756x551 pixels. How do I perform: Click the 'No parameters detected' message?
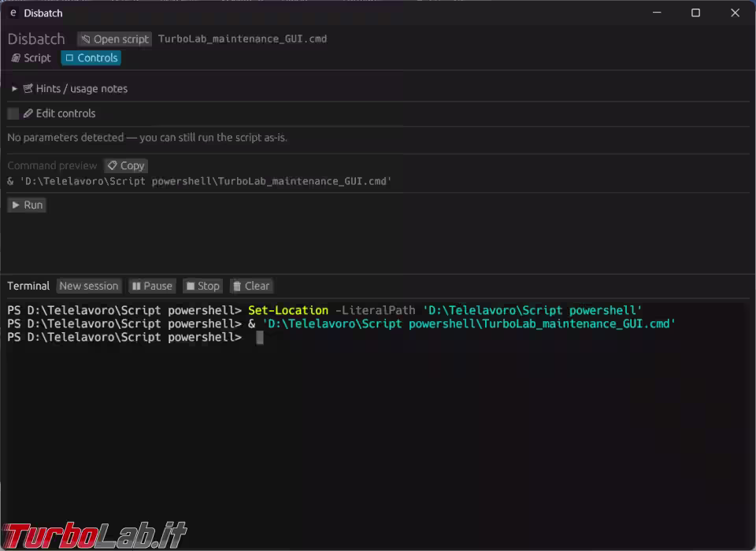[x=147, y=138]
